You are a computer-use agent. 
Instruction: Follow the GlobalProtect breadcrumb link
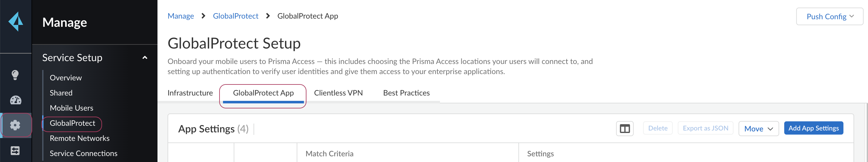[x=236, y=16]
